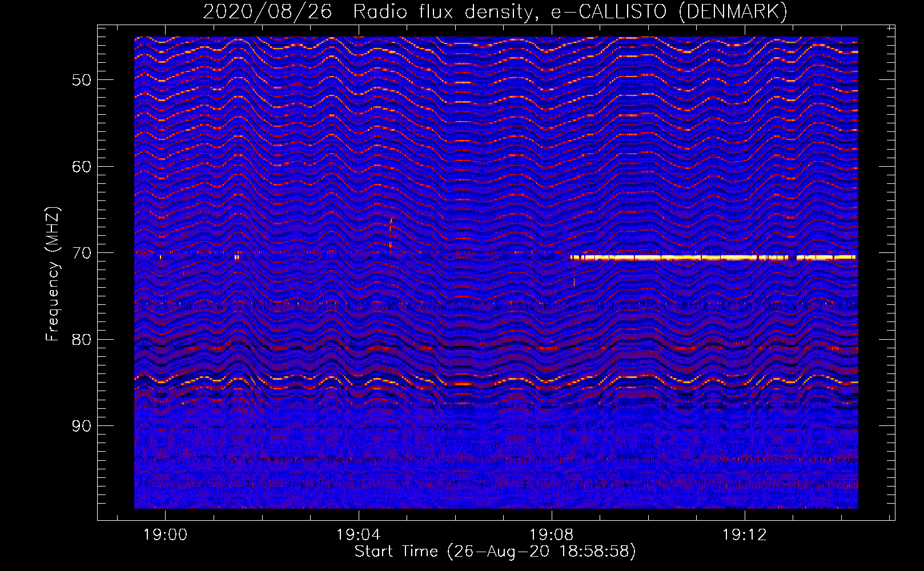Click the 90 frequency tick label
Screen dimensions: 924x571
[82, 426]
